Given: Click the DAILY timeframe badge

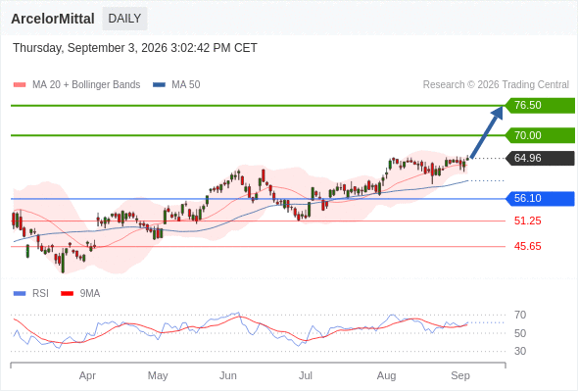Looking at the screenshot, I should pyautogui.click(x=124, y=19).
